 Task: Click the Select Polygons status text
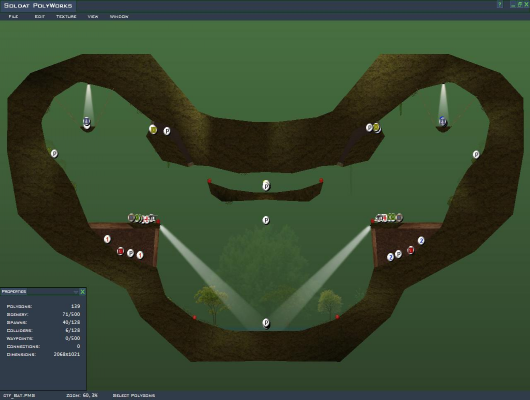(x=134, y=395)
